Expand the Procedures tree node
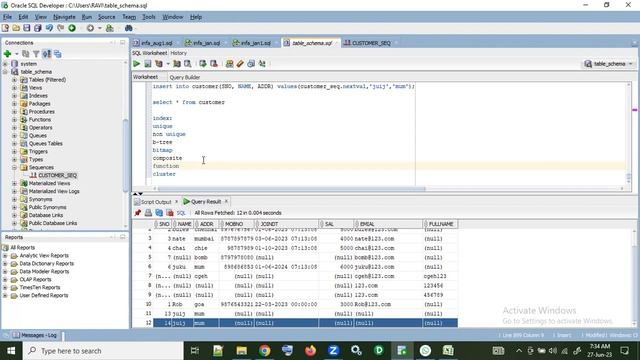Screen dimensions: 640x360 (14, 111)
